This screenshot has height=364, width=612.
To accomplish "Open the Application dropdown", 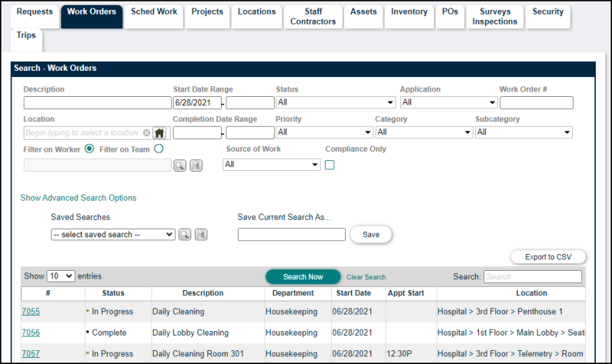I will (449, 102).
